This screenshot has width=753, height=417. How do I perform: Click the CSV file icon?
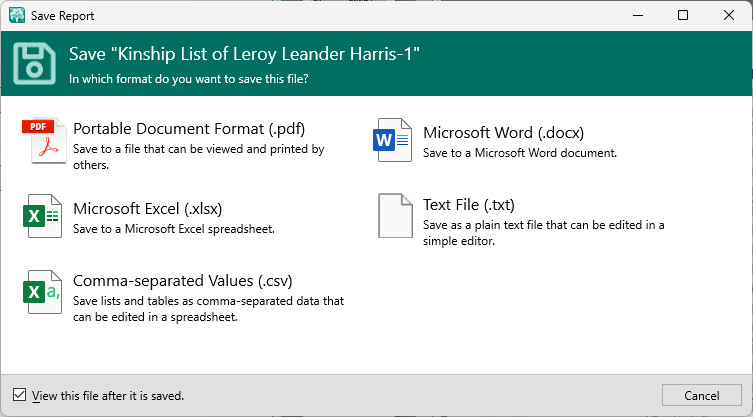click(x=43, y=291)
